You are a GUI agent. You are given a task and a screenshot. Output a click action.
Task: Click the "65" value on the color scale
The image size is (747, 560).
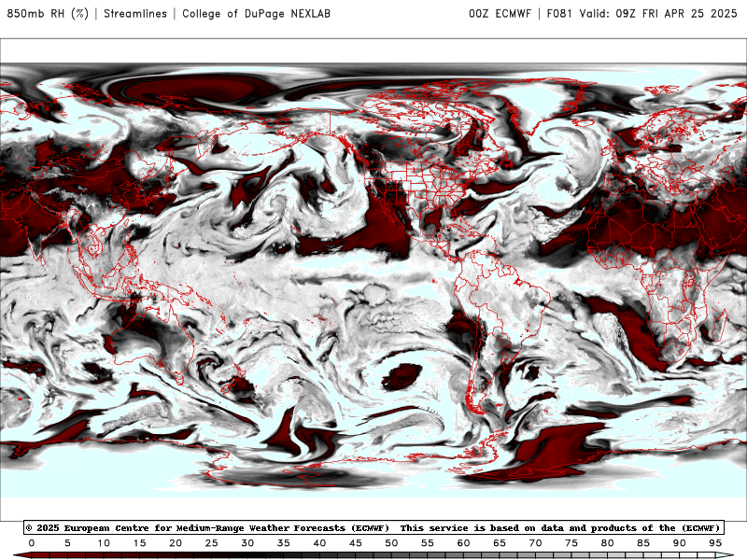[500, 543]
